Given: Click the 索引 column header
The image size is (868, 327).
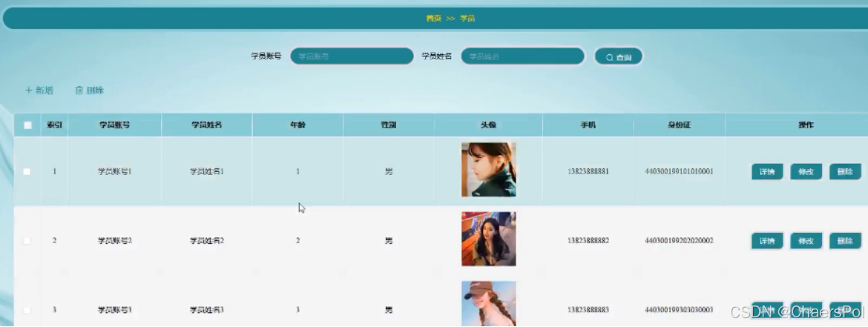Looking at the screenshot, I should click(x=54, y=125).
